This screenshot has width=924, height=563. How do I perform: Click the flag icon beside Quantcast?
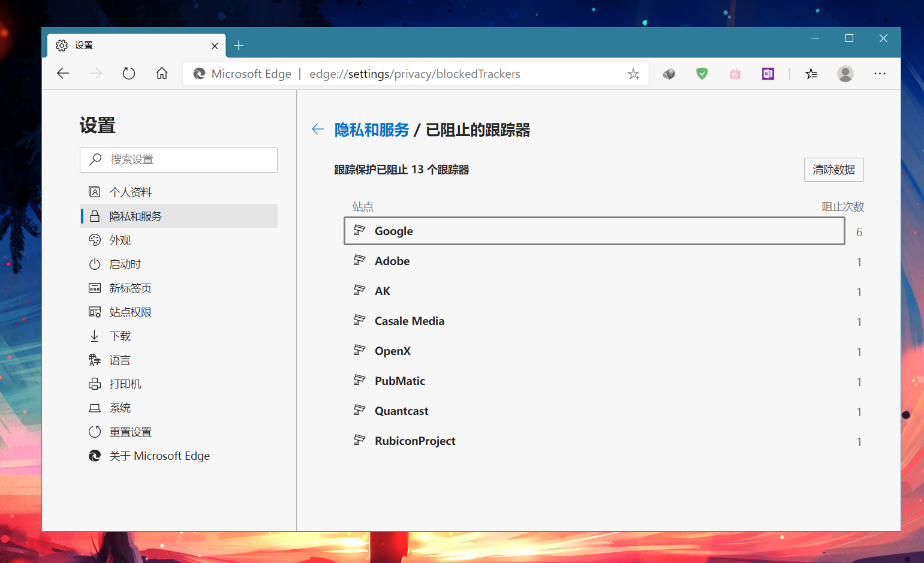click(x=359, y=410)
